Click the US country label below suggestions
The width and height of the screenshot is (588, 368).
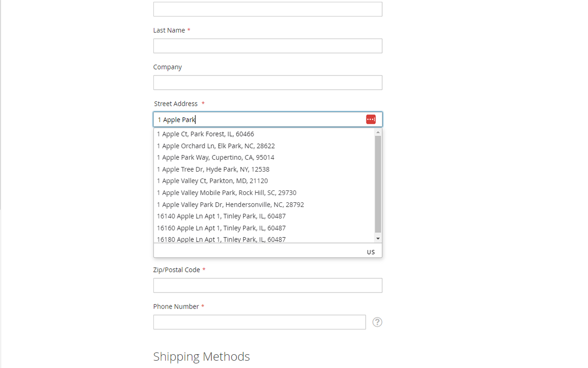[371, 252]
